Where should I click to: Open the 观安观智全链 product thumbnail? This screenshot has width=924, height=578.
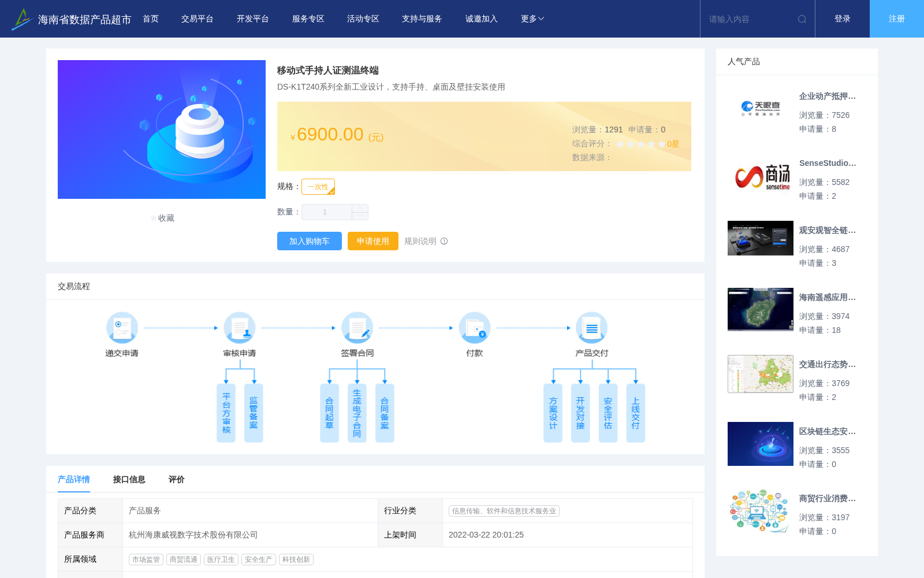pyautogui.click(x=761, y=238)
